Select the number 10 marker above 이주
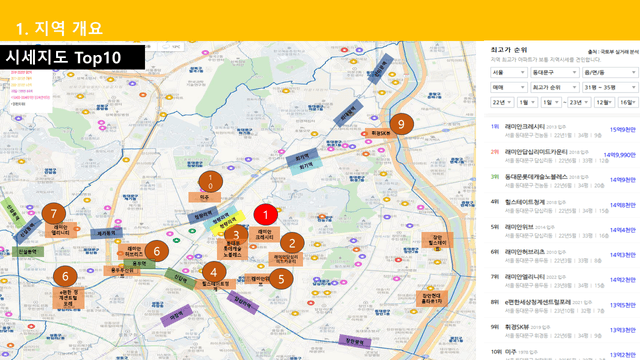 [x=211, y=182]
